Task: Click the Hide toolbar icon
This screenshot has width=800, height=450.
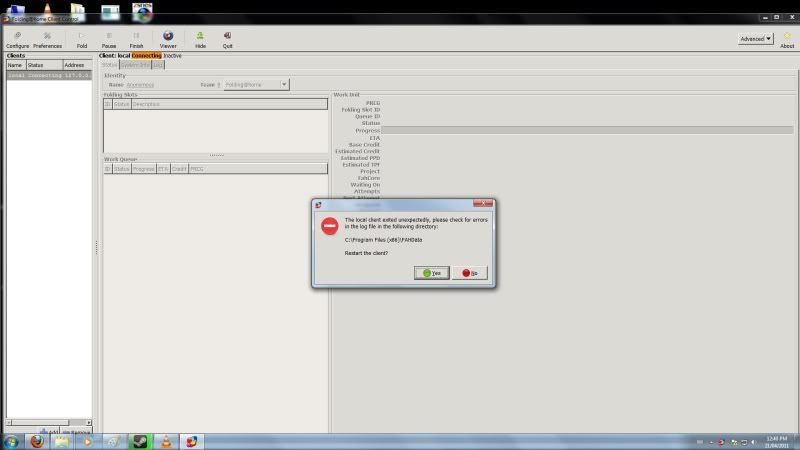Action: click(200, 39)
